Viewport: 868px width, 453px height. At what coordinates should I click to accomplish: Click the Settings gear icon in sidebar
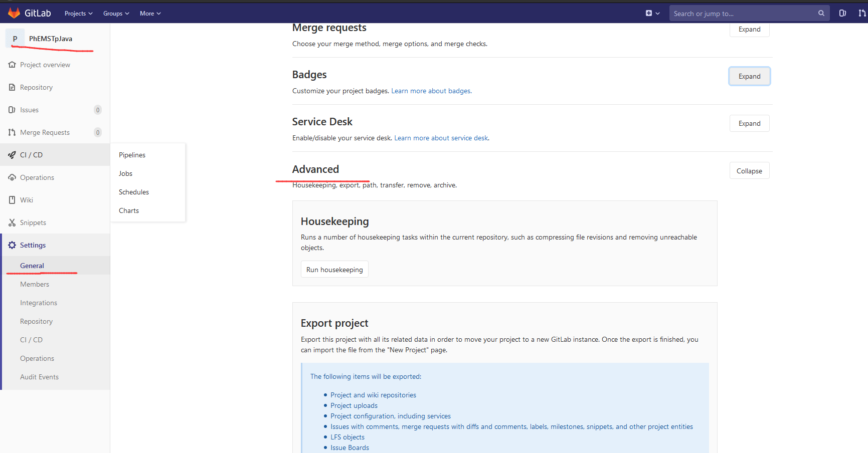click(x=12, y=245)
